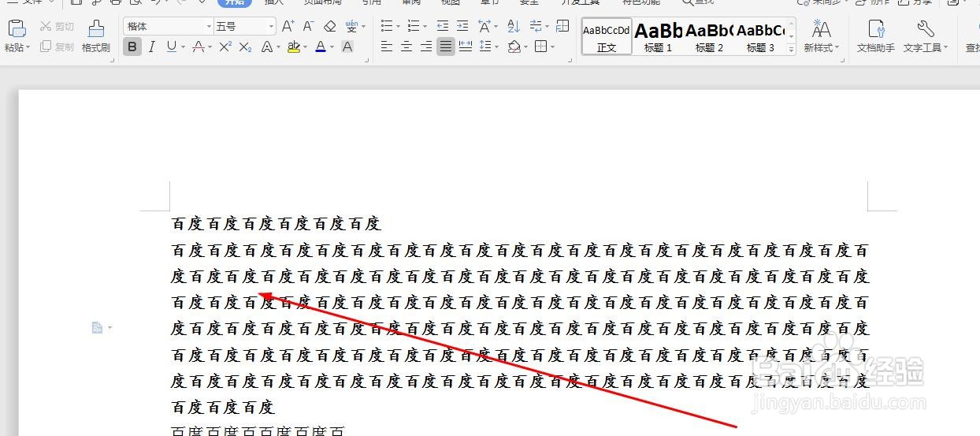Toggle underline (U) formatting
This screenshot has width=980, height=436.
coord(173,47)
